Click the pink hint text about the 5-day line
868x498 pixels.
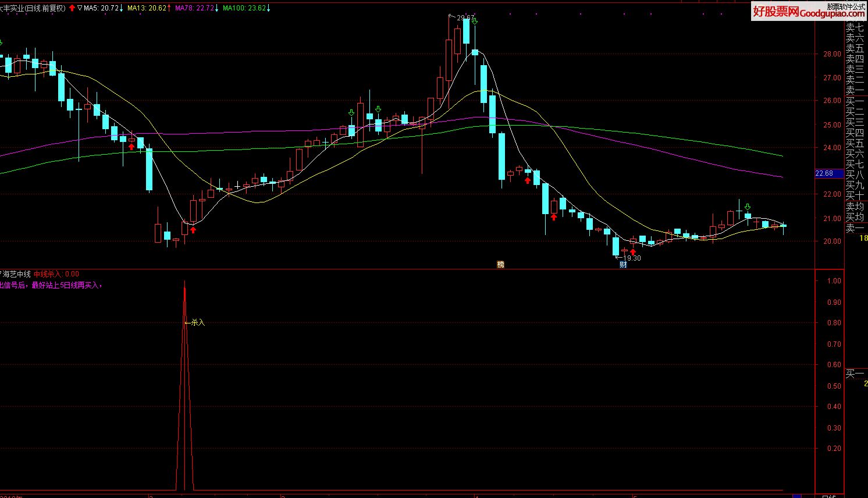pyautogui.click(x=51, y=286)
